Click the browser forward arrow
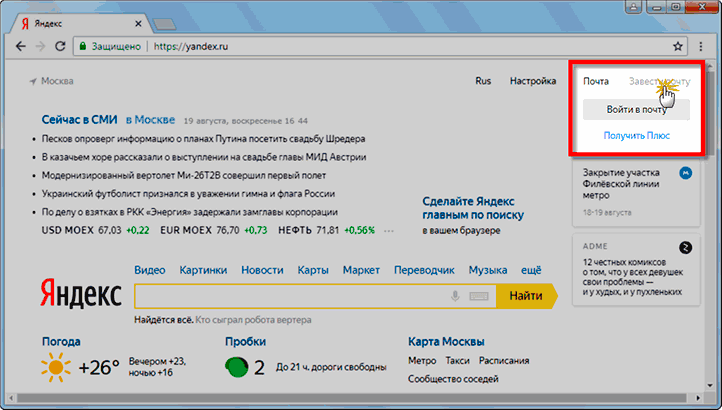This screenshot has width=722, height=410. pos(41,47)
